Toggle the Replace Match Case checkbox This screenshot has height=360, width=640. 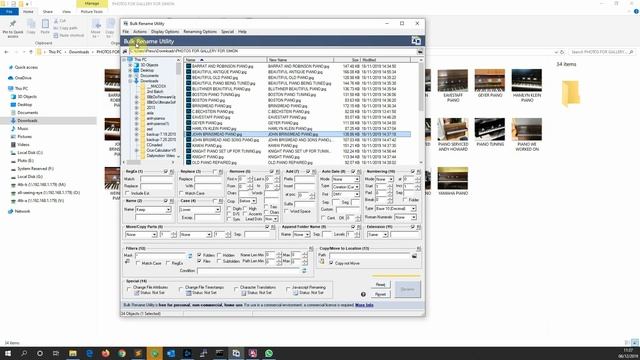182,193
